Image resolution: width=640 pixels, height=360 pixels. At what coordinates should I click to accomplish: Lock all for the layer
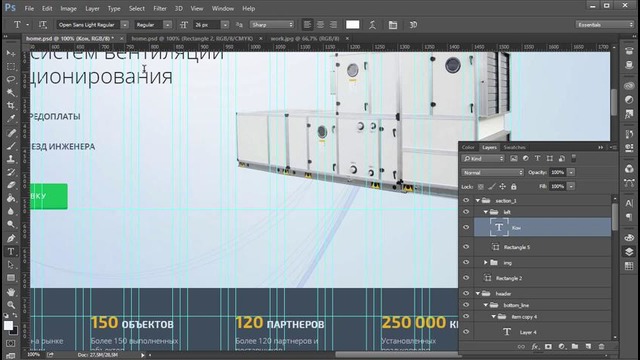[513, 187]
